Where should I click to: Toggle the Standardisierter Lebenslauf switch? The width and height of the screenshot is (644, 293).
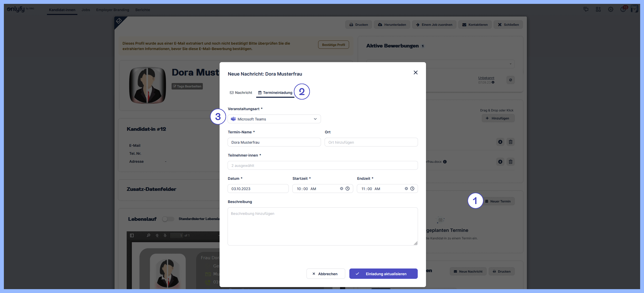click(x=168, y=219)
